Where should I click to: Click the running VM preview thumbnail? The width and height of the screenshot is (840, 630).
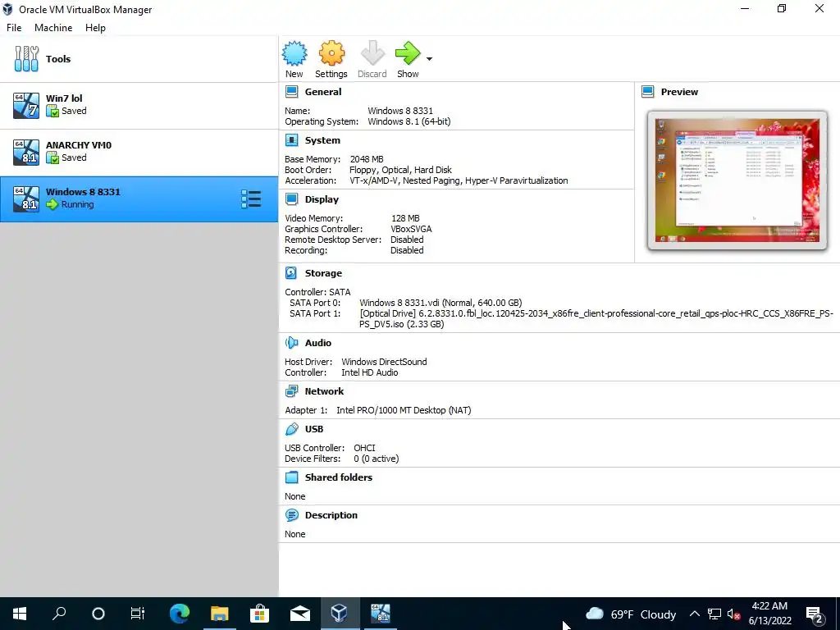tap(737, 180)
